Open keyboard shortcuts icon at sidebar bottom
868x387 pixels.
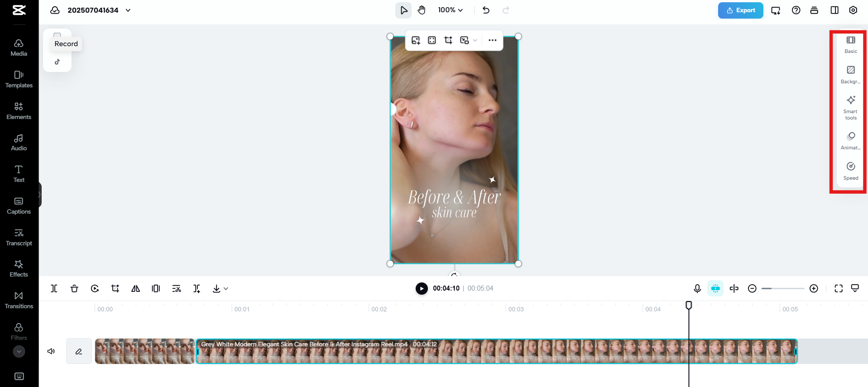tap(19, 376)
